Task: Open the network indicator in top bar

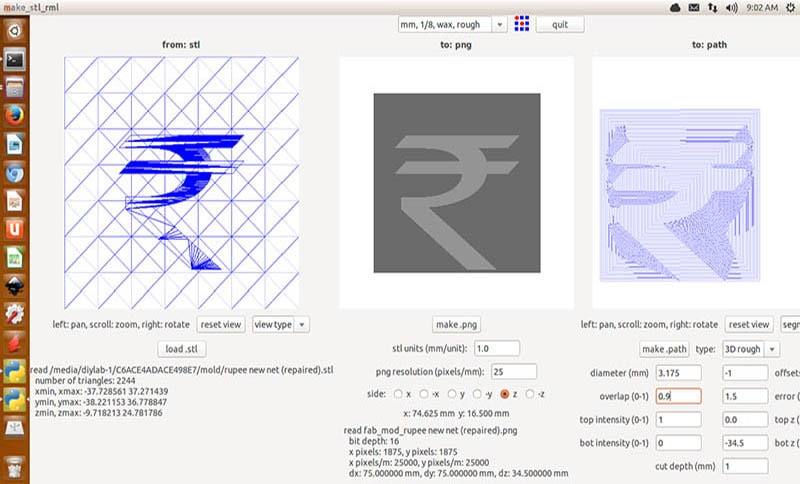Action: point(712,8)
